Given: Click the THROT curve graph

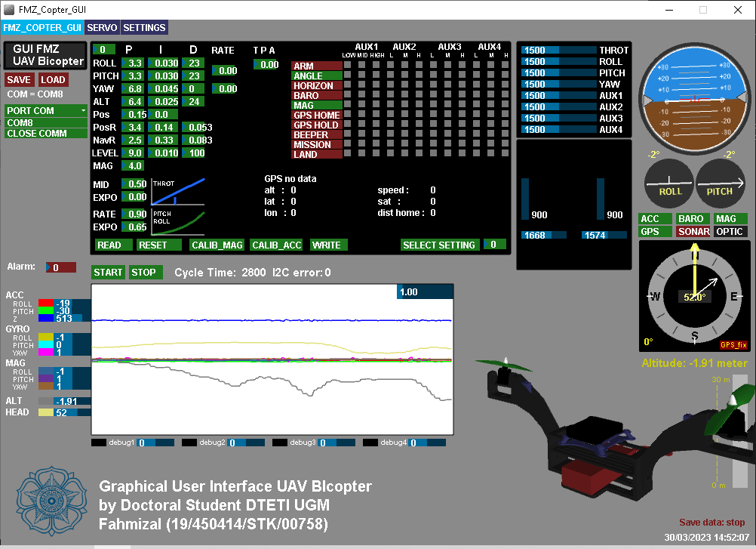Looking at the screenshot, I should (x=178, y=192).
